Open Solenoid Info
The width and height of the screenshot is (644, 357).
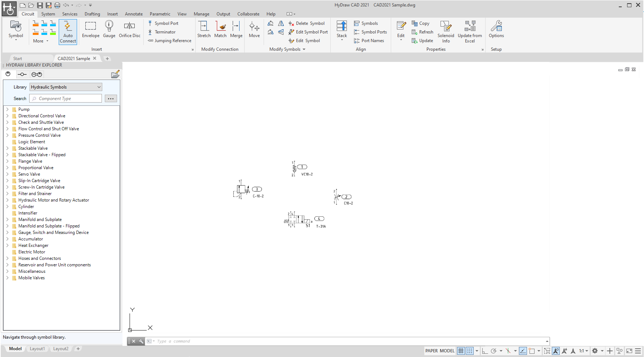(446, 32)
